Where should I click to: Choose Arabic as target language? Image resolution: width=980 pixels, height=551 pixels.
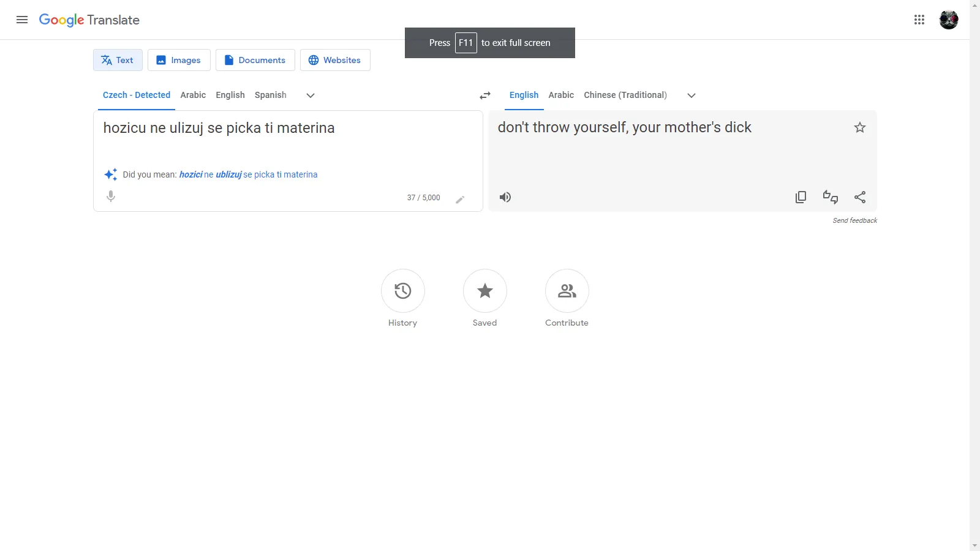coord(561,95)
